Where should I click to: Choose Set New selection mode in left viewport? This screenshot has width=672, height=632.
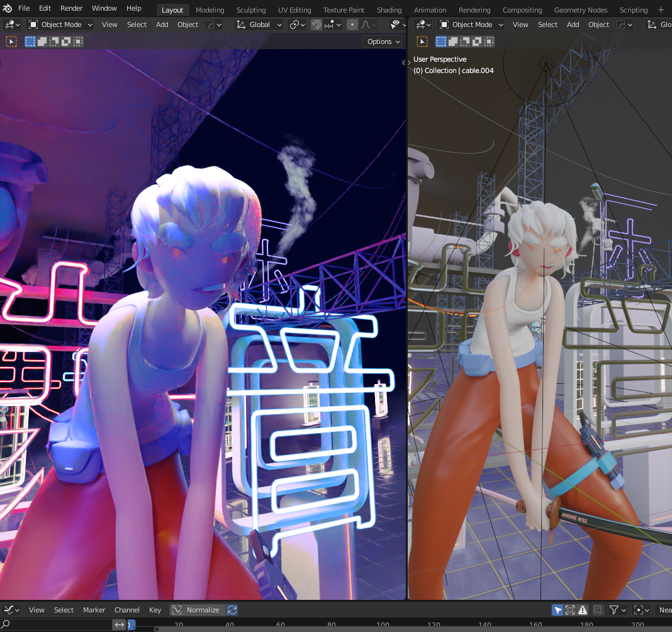point(30,42)
